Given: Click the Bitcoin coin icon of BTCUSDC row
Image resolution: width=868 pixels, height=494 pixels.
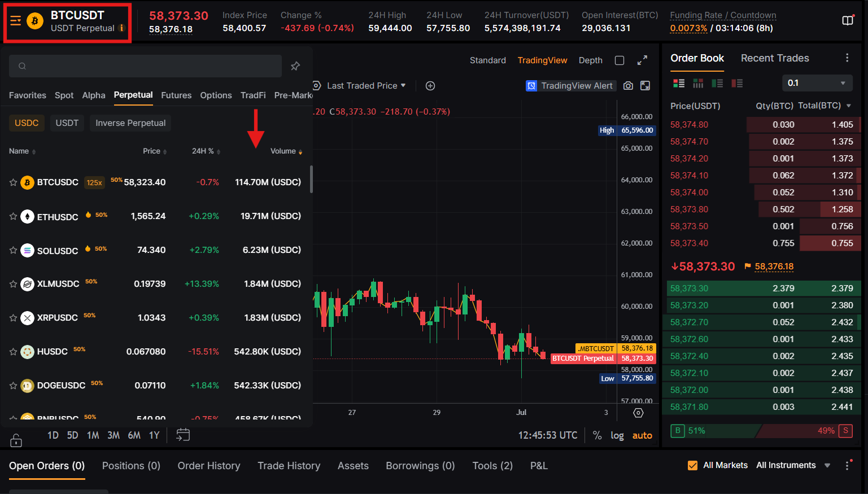Looking at the screenshot, I should tap(27, 182).
